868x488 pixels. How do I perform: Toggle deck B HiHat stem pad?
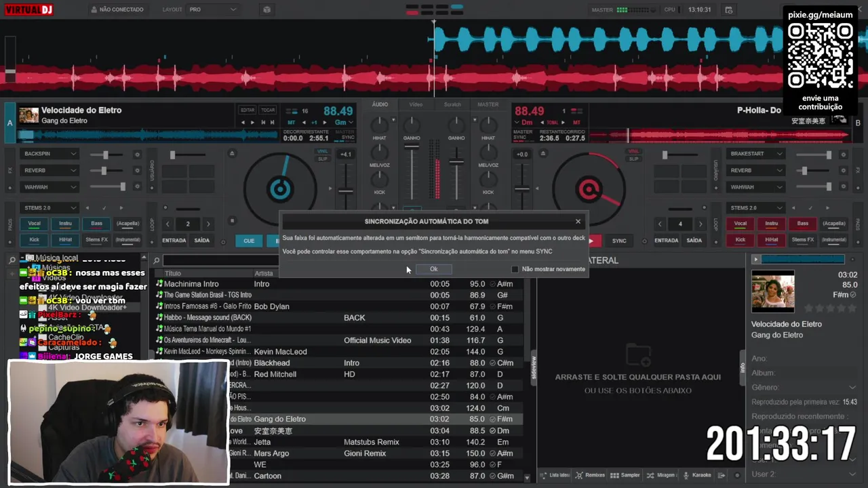coord(772,239)
